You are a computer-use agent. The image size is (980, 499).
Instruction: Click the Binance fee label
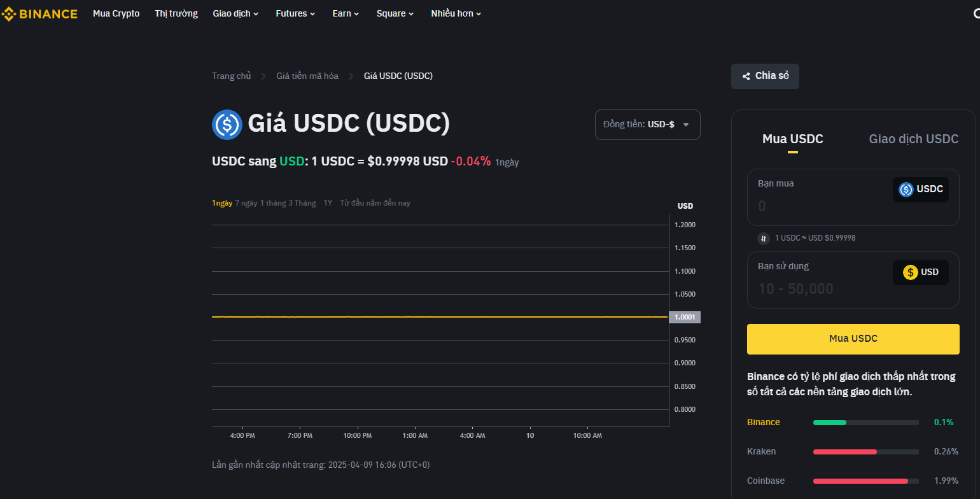764,423
